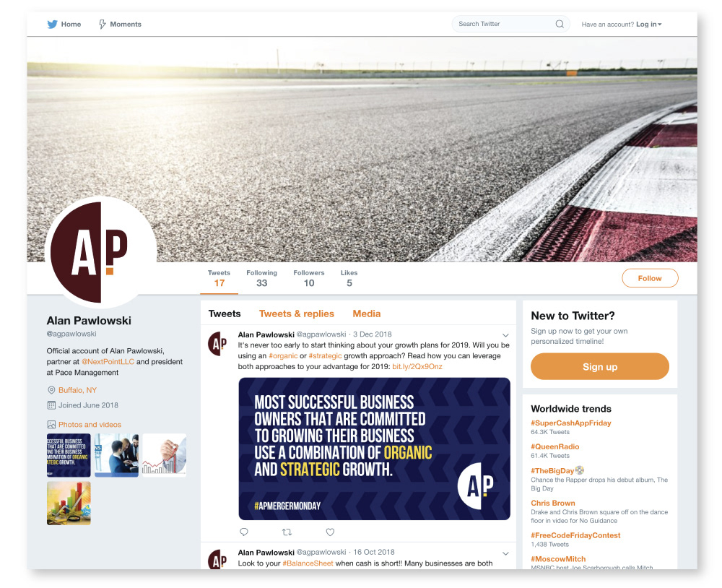Image resolution: width=722 pixels, height=588 pixels.
Task: Click the orange Sign up button
Action: click(599, 367)
